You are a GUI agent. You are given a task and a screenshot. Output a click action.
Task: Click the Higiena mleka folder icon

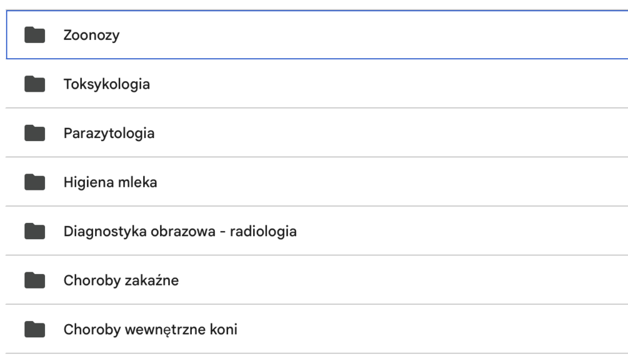click(35, 182)
